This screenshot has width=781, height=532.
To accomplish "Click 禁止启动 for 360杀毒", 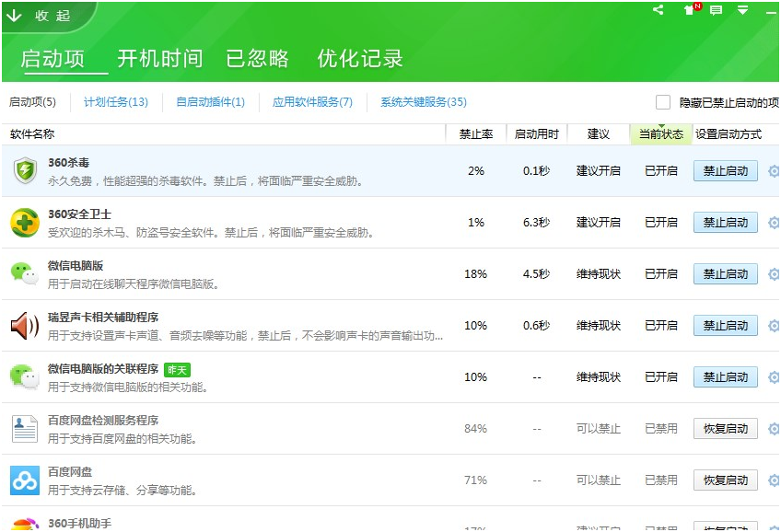I will (725, 171).
